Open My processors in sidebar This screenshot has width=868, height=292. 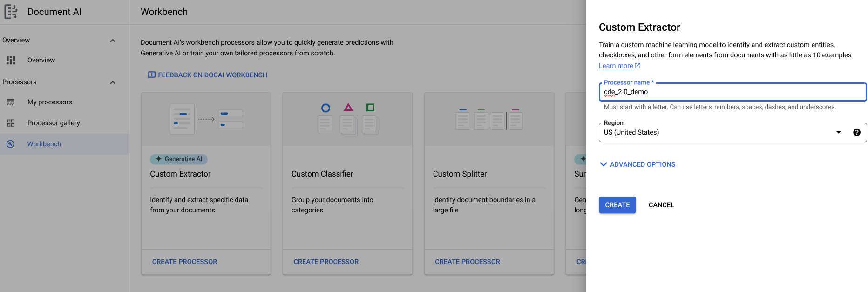point(49,102)
